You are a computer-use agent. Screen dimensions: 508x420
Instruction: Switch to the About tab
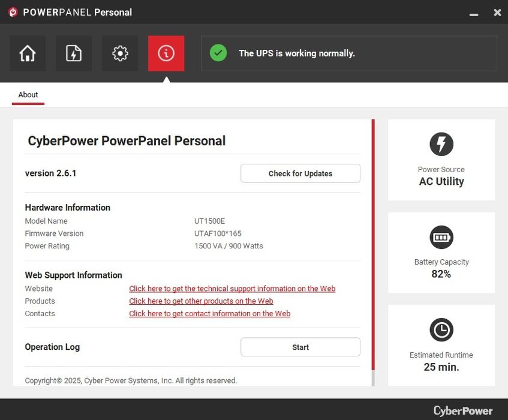pyautogui.click(x=28, y=95)
